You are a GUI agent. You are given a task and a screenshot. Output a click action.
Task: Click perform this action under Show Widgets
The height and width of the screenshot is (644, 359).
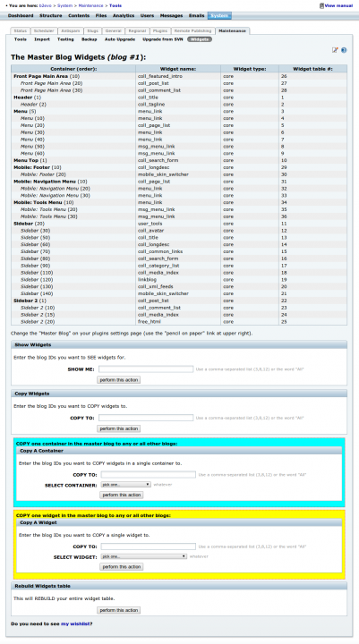119,380
